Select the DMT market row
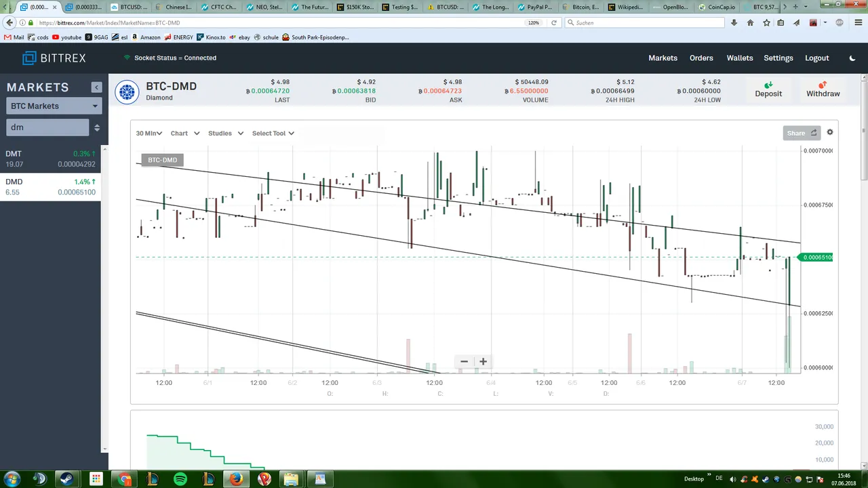Viewport: 868px width, 488px height. coord(50,159)
